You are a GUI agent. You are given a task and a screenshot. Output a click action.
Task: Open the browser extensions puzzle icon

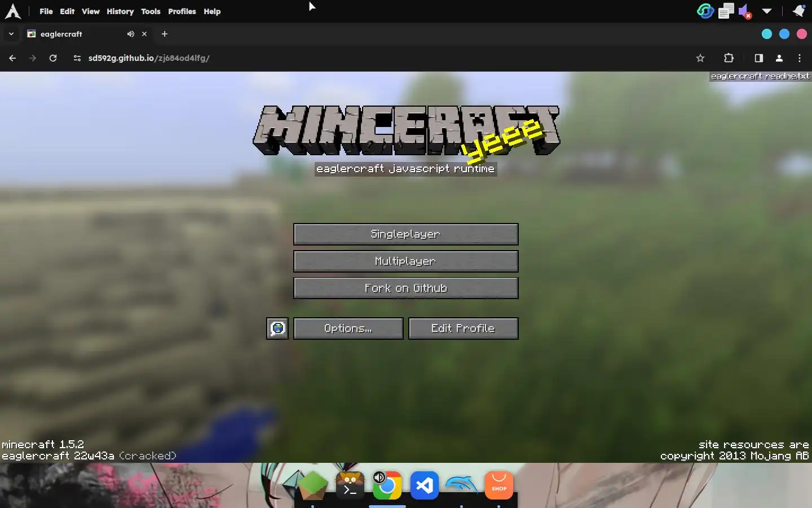pos(729,58)
